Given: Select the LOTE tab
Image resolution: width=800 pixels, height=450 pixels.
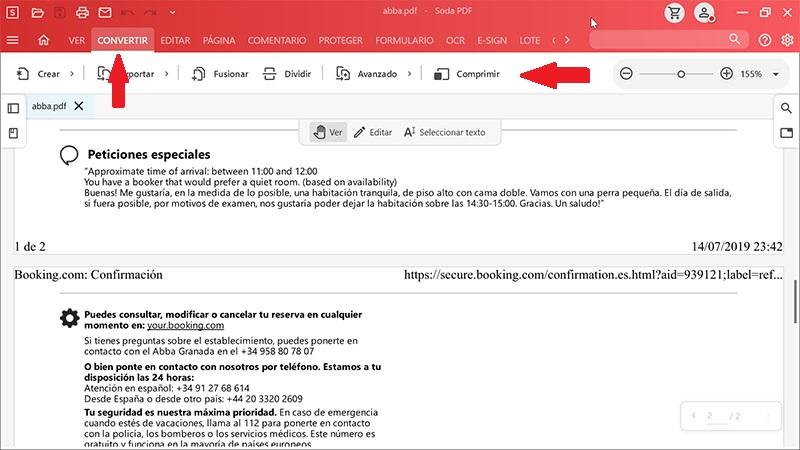Looking at the screenshot, I should click(x=530, y=40).
